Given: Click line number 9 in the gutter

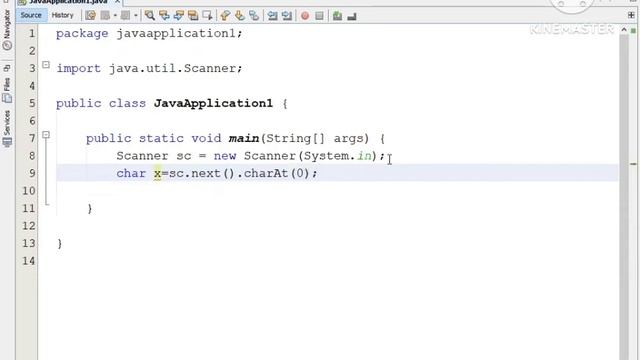Looking at the screenshot, I should tap(32, 173).
